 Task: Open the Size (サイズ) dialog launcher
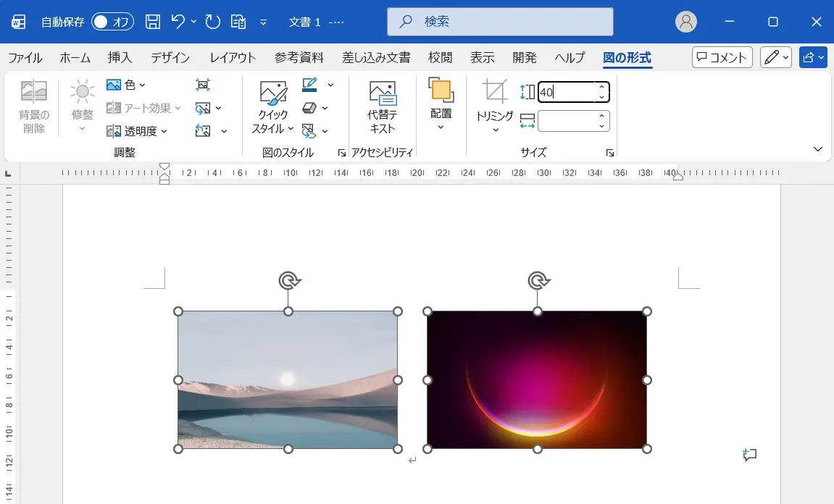click(609, 153)
